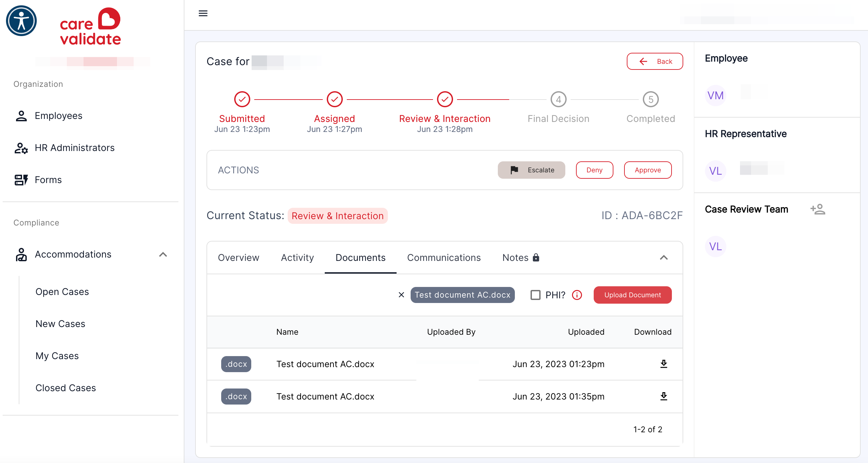Click the Assigned step check icon
This screenshot has width=868, height=463.
(x=334, y=99)
